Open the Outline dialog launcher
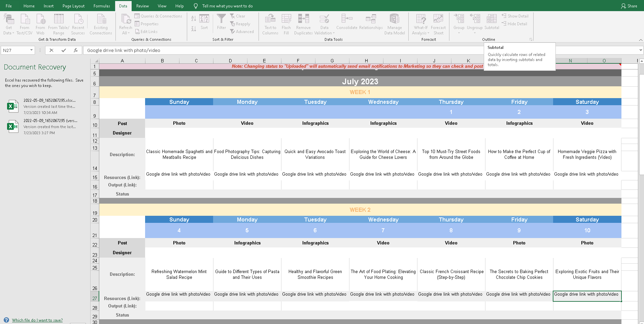The image size is (644, 324). tap(531, 39)
